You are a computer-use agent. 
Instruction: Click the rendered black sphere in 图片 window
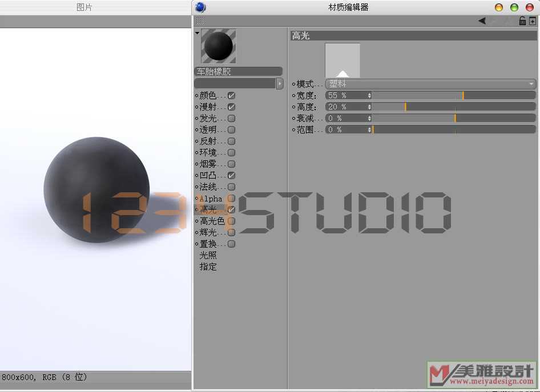coord(97,190)
